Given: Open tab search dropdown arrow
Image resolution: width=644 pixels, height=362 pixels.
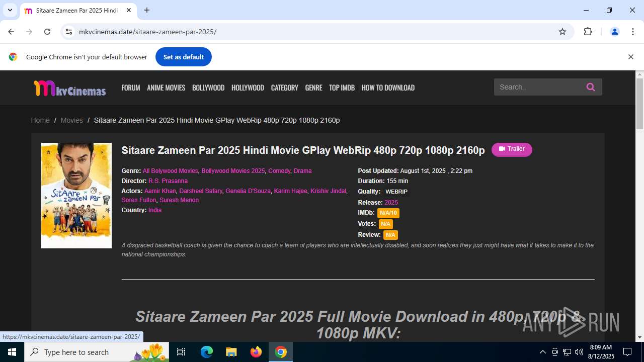Looking at the screenshot, I should click(10, 10).
